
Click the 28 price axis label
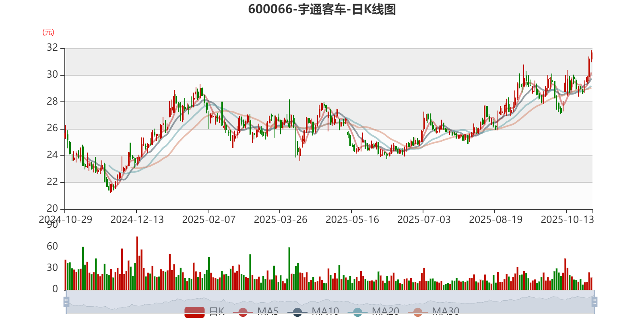(52, 101)
